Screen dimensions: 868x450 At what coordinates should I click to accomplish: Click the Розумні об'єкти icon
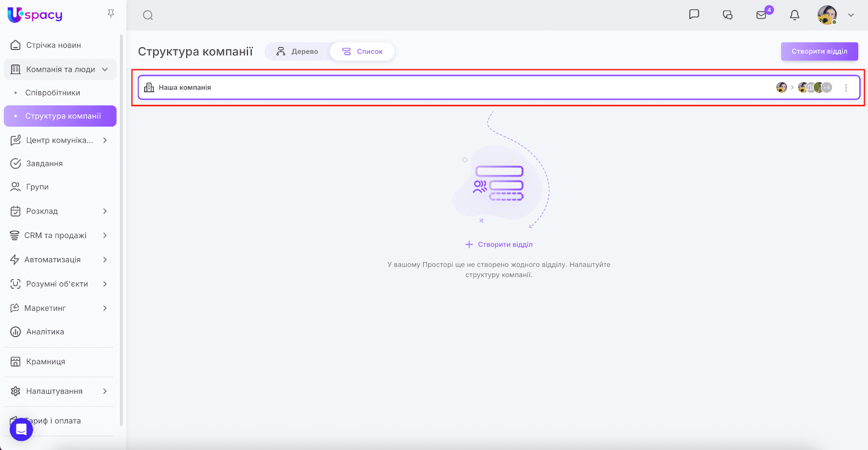(x=16, y=284)
